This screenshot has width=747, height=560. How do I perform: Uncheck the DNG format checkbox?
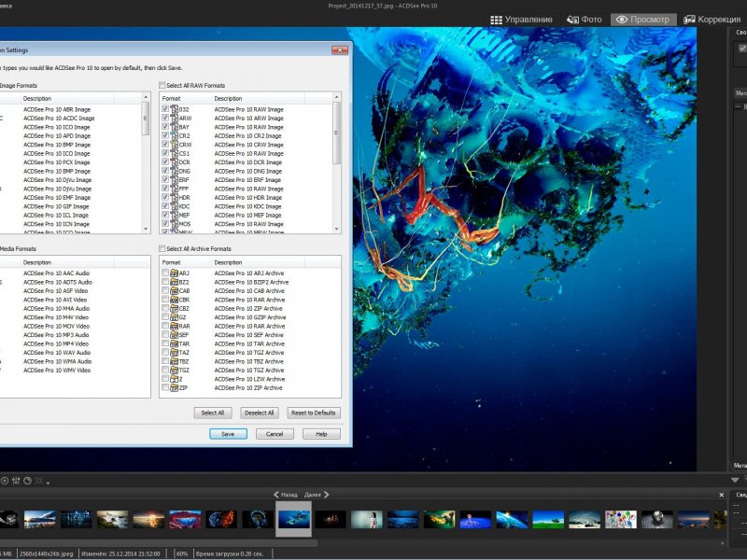(165, 171)
